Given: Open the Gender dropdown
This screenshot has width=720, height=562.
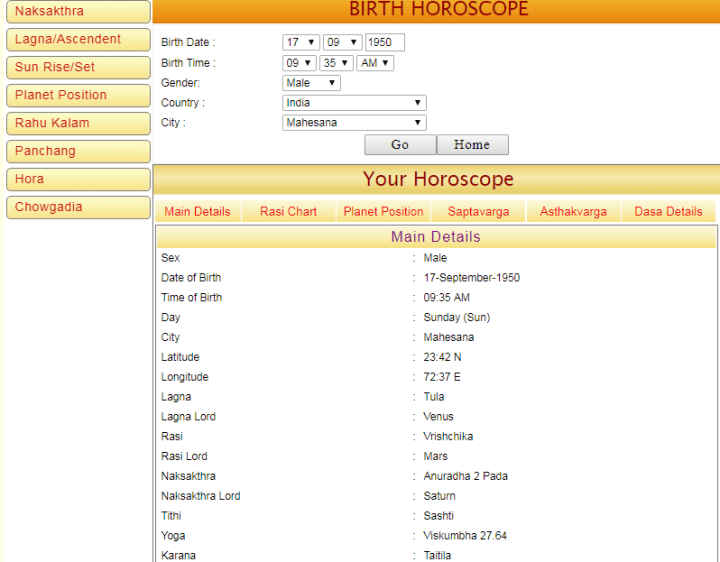Looking at the screenshot, I should [311, 83].
